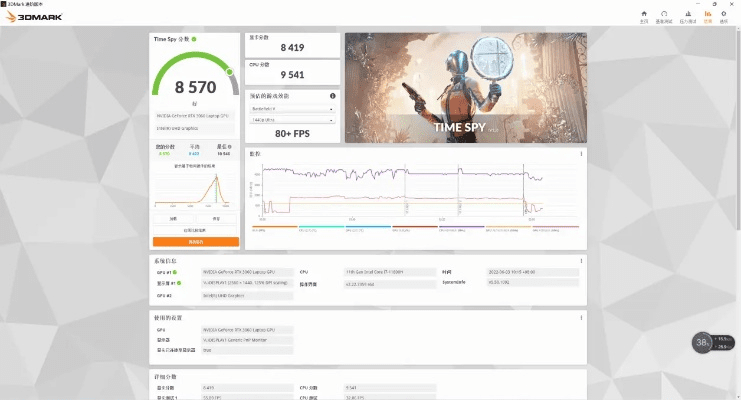Screen dimensions: 741x400
Task: Click the green checkmark beside Time Spy score
Action: [193, 39]
